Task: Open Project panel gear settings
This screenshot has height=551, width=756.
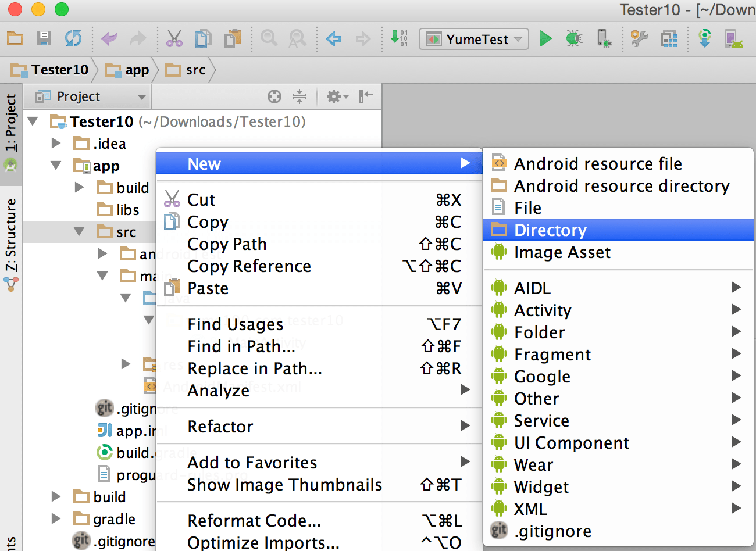Action: [x=337, y=96]
